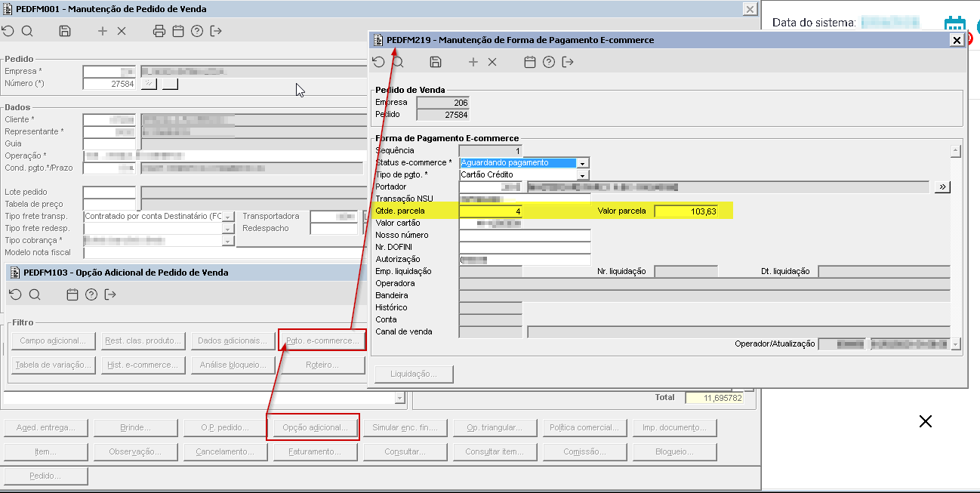This screenshot has height=493, width=980.
Task: Open the Tipo frete transp. dropdown
Action: point(229,216)
